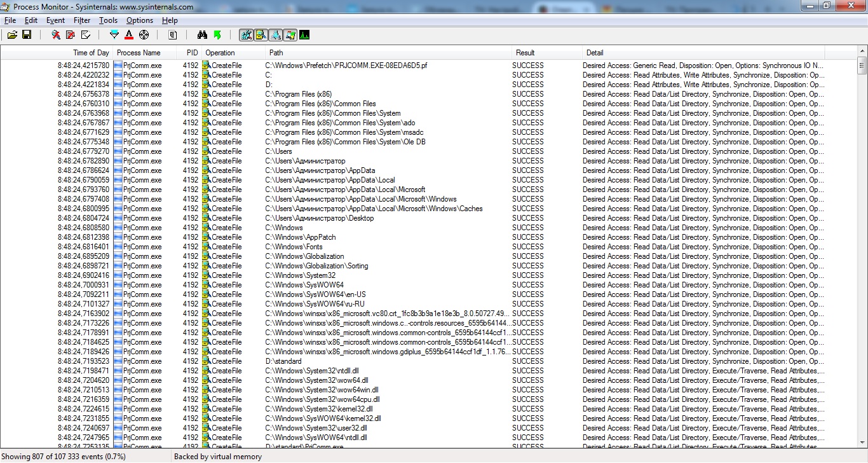
Task: Toggle Show File System Activity button
Action: pos(261,35)
